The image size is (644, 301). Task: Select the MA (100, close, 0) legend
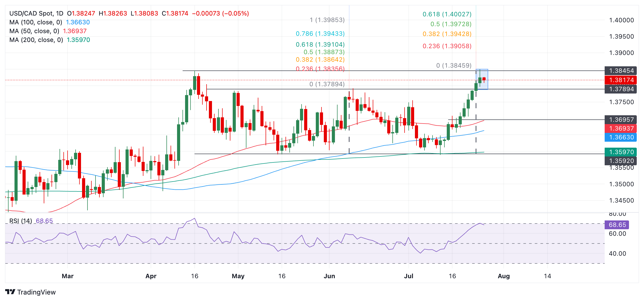(x=36, y=22)
